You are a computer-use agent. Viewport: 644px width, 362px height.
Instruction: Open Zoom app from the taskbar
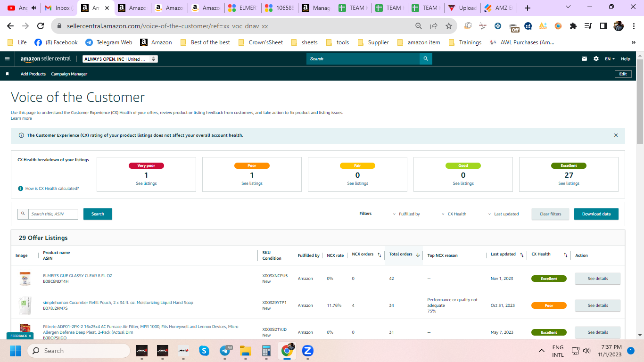[308, 351]
